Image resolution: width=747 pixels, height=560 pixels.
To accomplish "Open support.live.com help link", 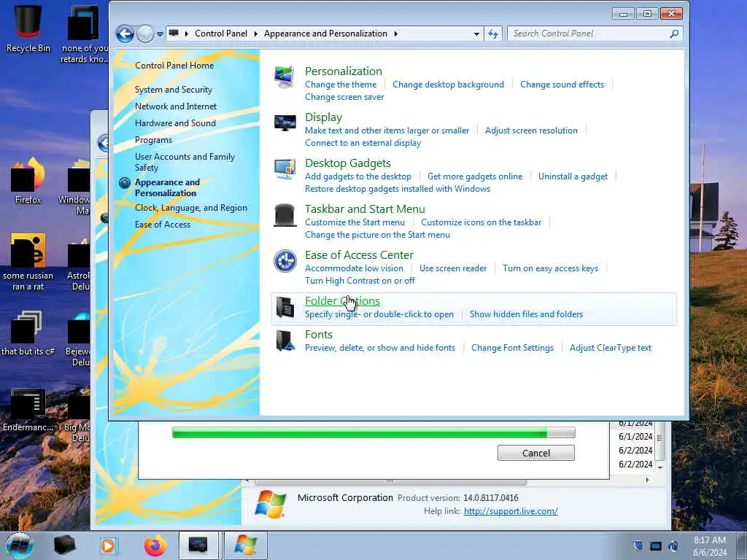I will point(511,511).
